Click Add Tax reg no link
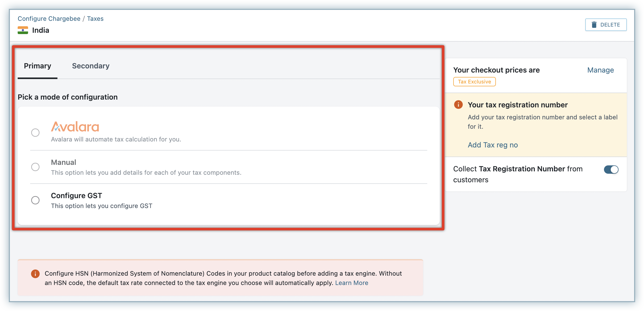644x311 pixels. click(493, 145)
